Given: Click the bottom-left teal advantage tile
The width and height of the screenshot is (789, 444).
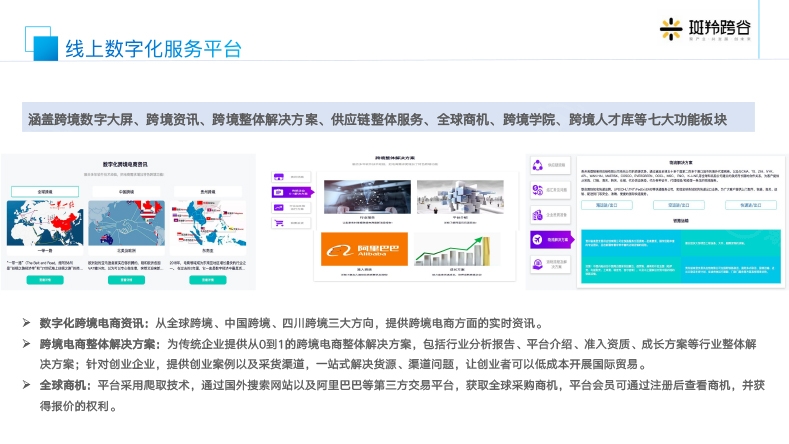Looking at the screenshot, I should (x=631, y=269).
